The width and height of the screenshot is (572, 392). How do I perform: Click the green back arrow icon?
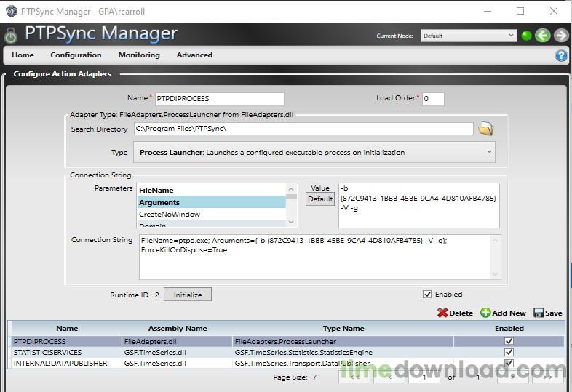coord(543,36)
